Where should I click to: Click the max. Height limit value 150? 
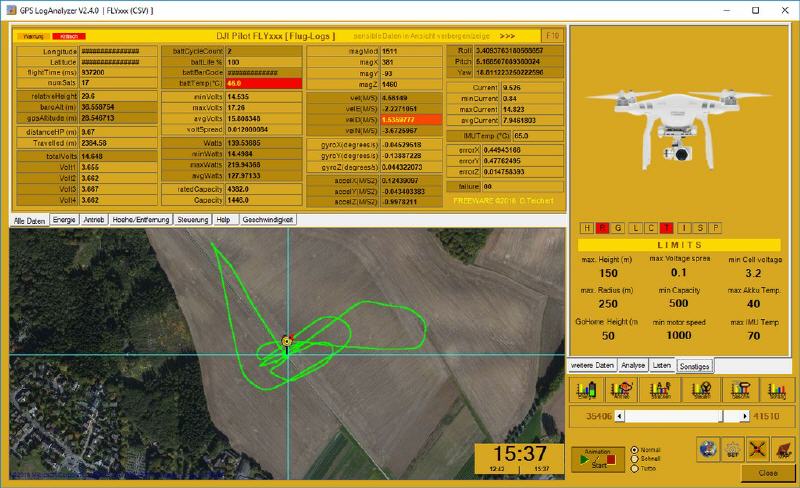tap(608, 274)
